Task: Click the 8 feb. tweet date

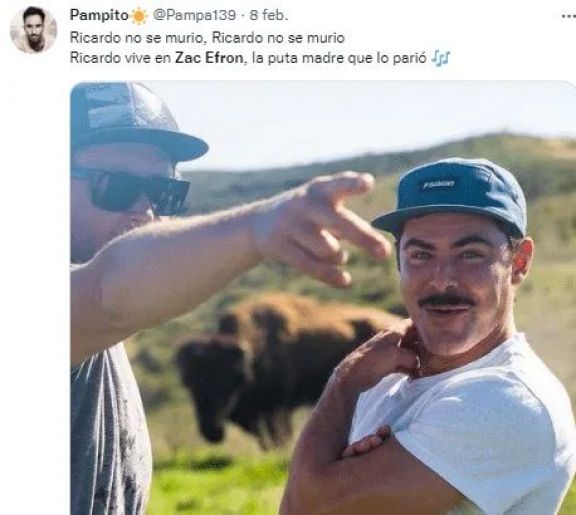Action: [269, 15]
